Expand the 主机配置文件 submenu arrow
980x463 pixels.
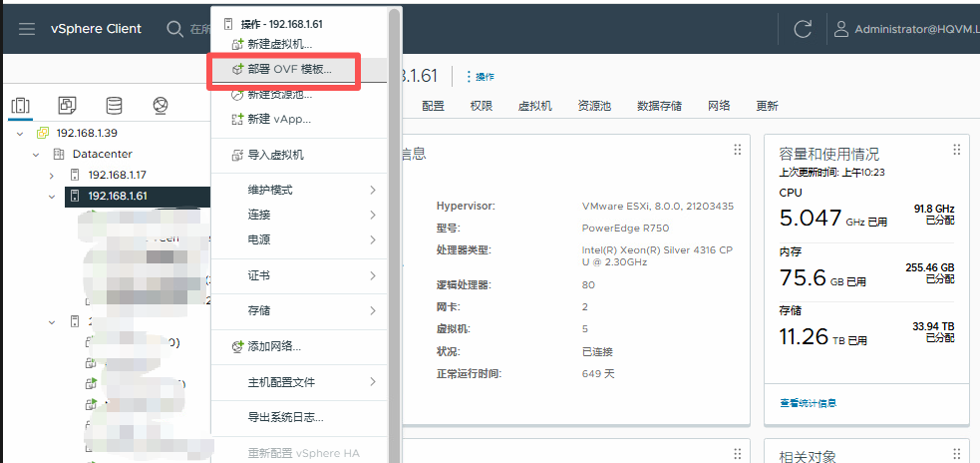373,381
